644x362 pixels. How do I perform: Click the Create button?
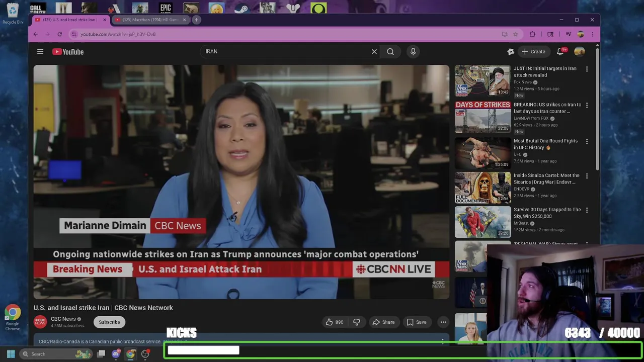pyautogui.click(x=533, y=51)
